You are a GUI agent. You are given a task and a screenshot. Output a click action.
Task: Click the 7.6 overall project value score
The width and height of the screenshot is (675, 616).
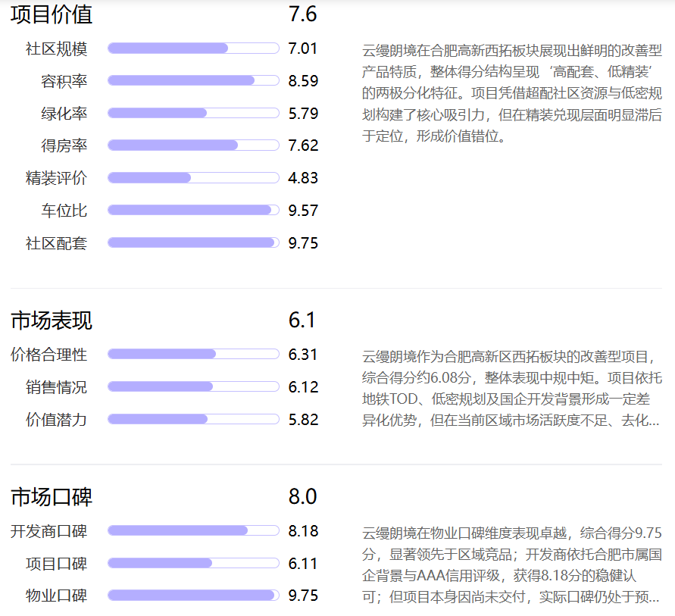tap(302, 14)
